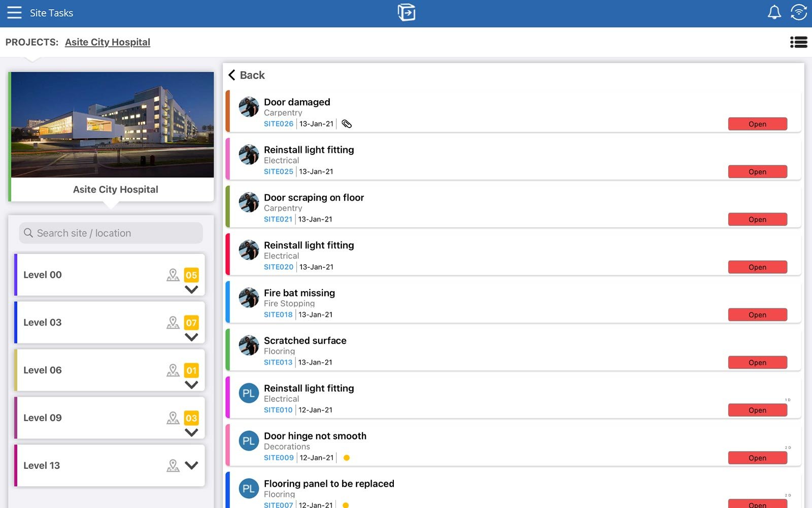Screen dimensions: 812x508
Task: Open Level 03 task count badge 07
Action: coord(191,323)
